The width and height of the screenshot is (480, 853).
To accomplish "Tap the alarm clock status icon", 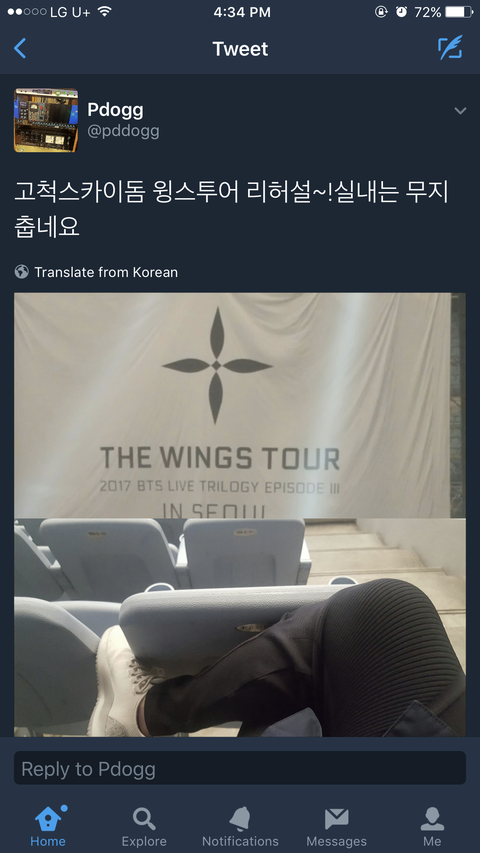I will pyautogui.click(x=401, y=12).
